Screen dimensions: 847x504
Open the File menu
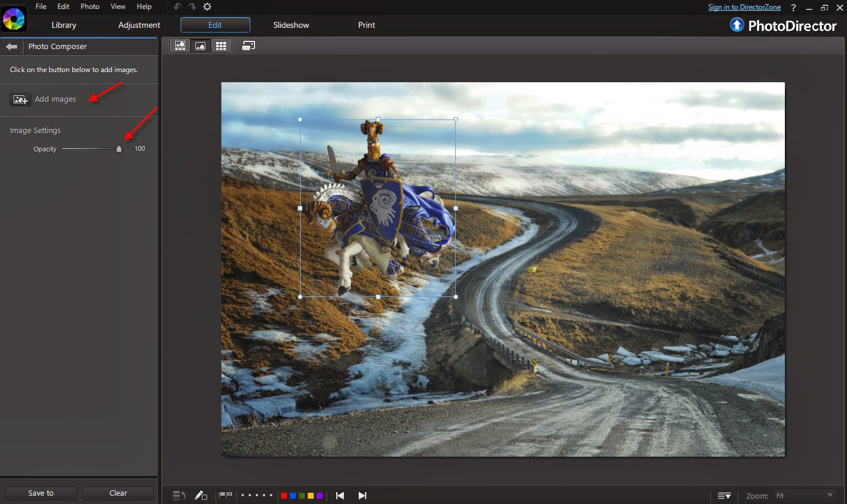pyautogui.click(x=41, y=7)
